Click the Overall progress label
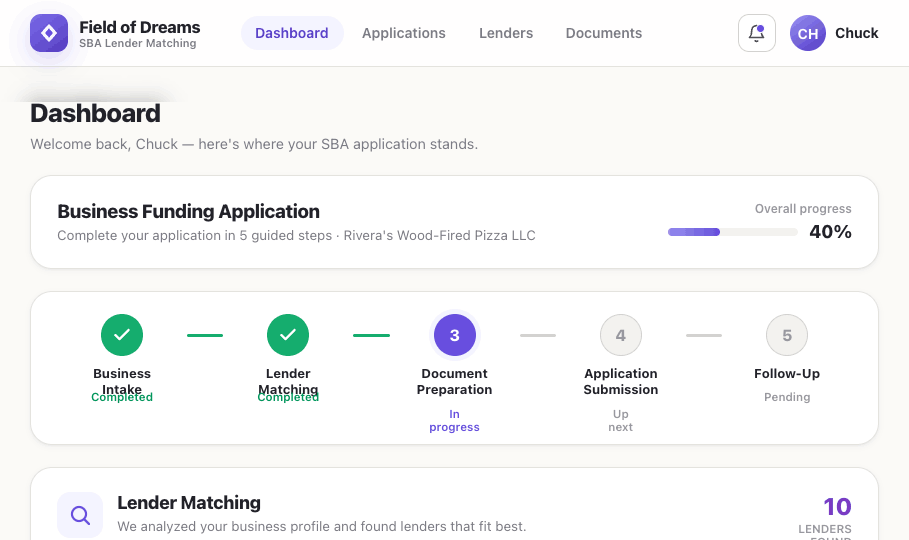Viewport: 909px width, 540px height. 803,209
